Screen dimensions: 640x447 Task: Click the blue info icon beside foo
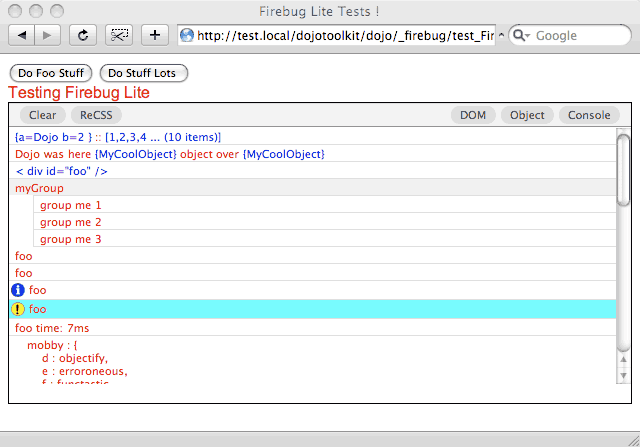coord(18,290)
